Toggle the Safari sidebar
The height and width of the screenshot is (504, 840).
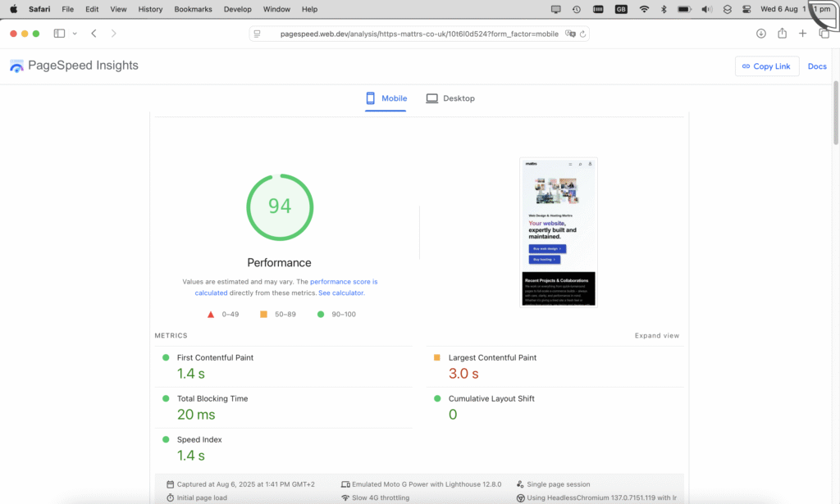[x=59, y=33]
